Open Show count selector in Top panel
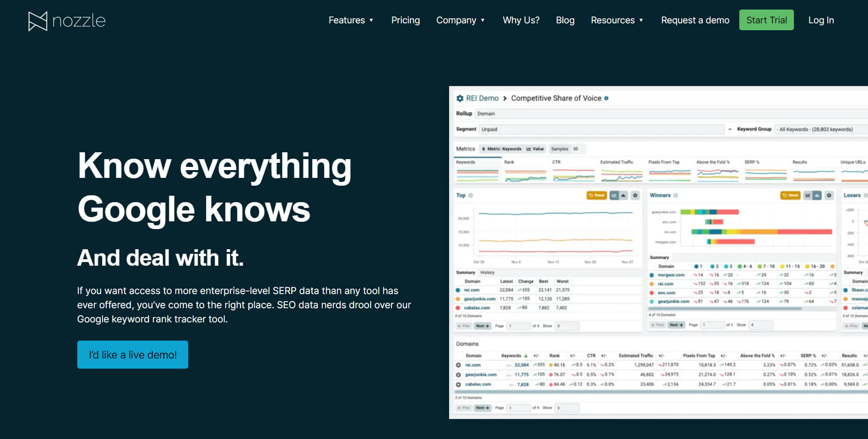Viewport: 868px width, 439px height. point(567,326)
